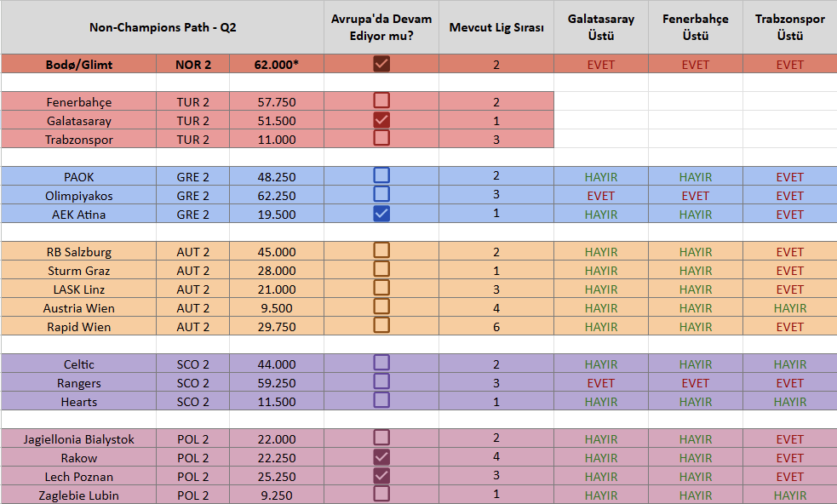
Task: Tick the LASK Linz checkbox
Action: click(x=381, y=288)
